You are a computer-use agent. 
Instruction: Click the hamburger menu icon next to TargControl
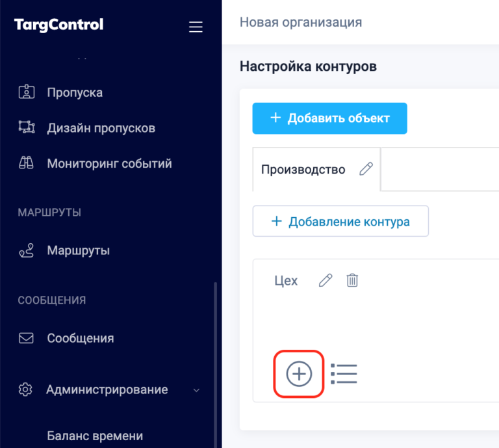pyautogui.click(x=196, y=27)
